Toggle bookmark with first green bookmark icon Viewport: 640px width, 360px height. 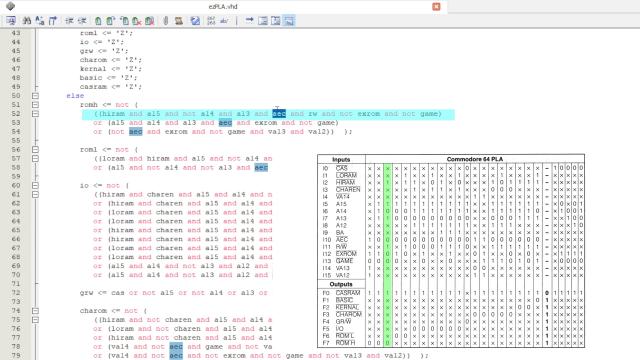coord(98,20)
